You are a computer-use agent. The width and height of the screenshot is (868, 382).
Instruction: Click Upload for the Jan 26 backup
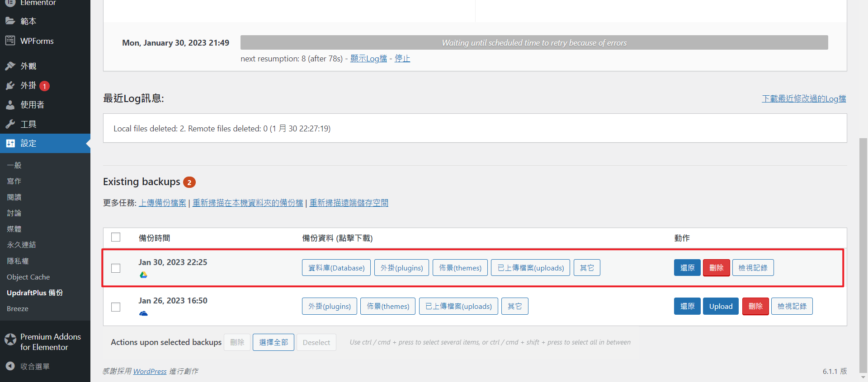tap(721, 306)
